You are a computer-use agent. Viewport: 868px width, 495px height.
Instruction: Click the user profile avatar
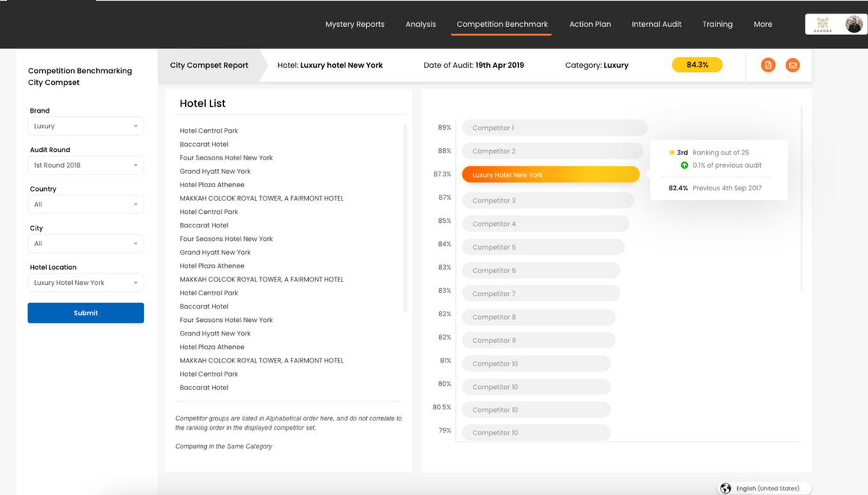[x=854, y=24]
